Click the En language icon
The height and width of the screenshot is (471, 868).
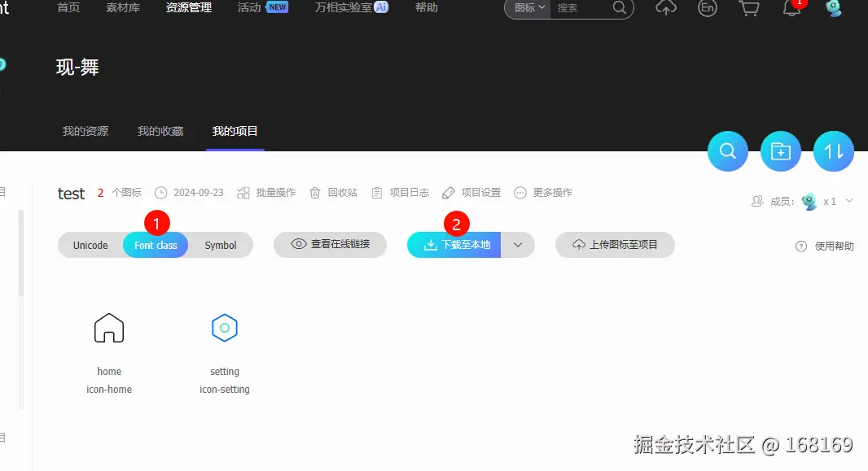[x=707, y=9]
